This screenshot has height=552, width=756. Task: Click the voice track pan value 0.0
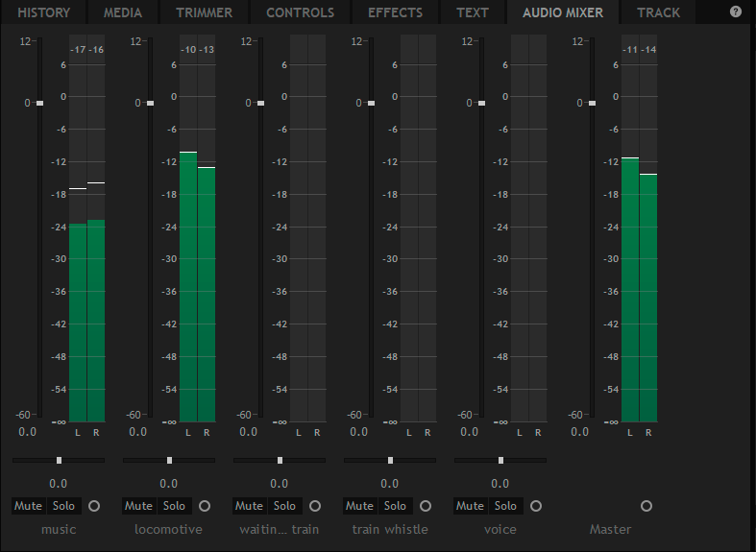click(x=500, y=484)
